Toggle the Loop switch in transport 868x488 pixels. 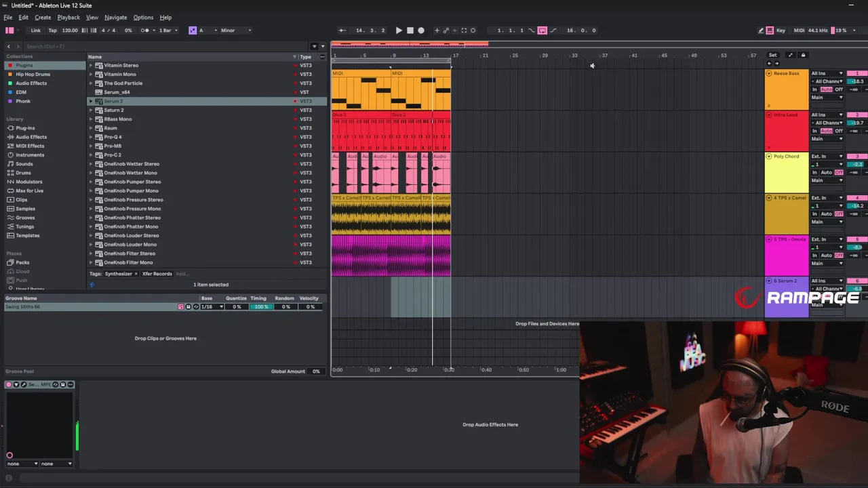click(x=542, y=30)
